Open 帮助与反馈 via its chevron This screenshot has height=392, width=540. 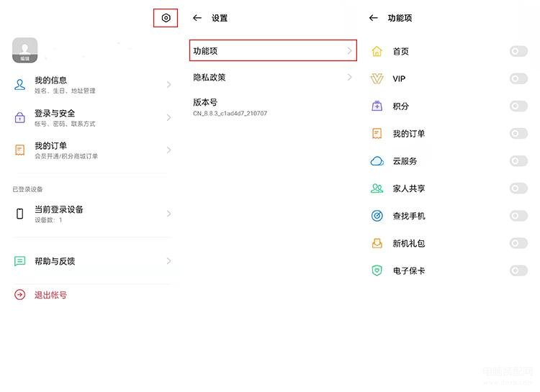click(x=168, y=261)
